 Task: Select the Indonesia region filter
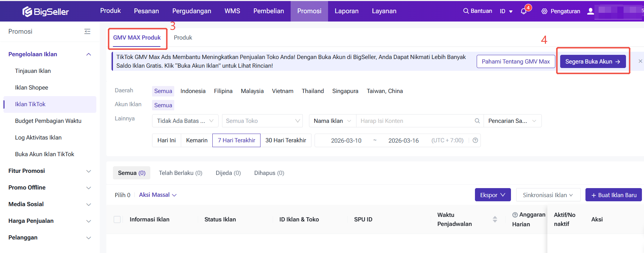click(x=193, y=91)
